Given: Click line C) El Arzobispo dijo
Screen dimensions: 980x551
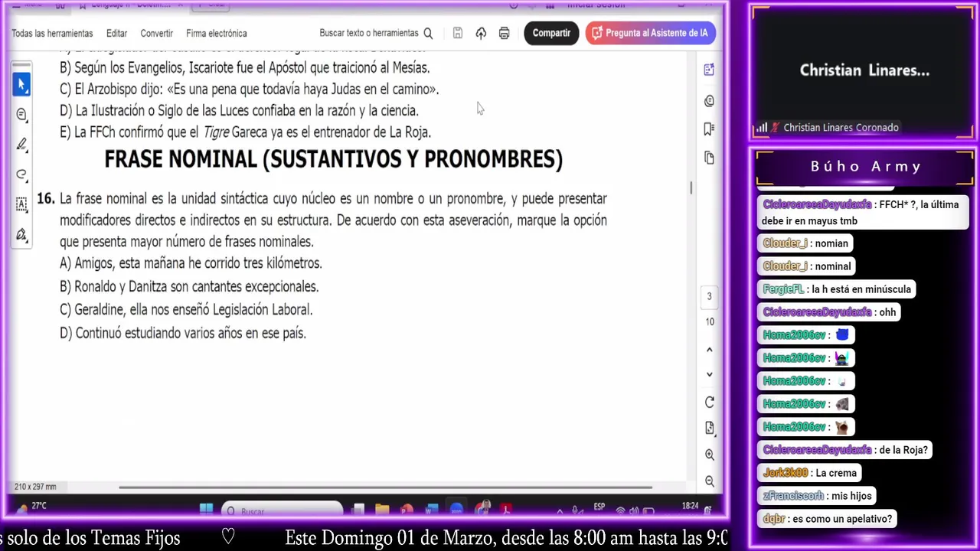Looking at the screenshot, I should pyautogui.click(x=249, y=89).
